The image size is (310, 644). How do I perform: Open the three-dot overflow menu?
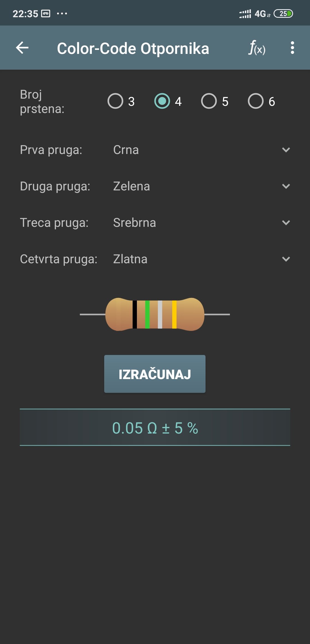click(x=292, y=48)
